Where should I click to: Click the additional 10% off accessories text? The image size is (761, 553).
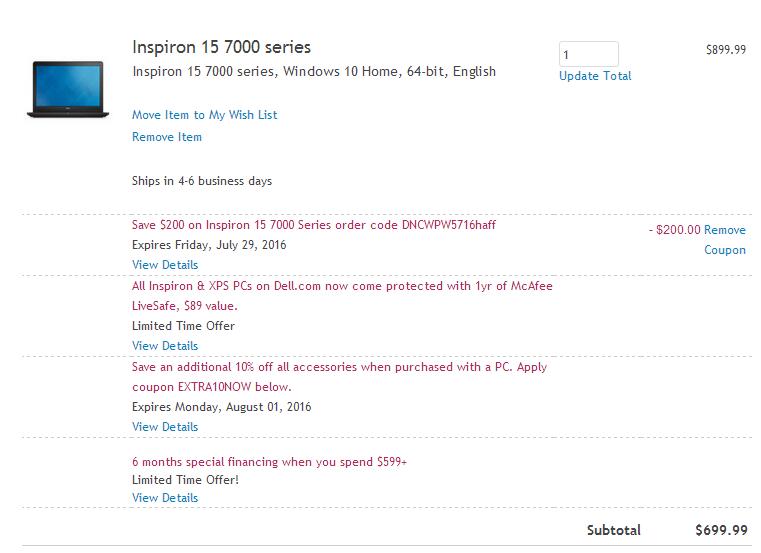click(x=339, y=377)
